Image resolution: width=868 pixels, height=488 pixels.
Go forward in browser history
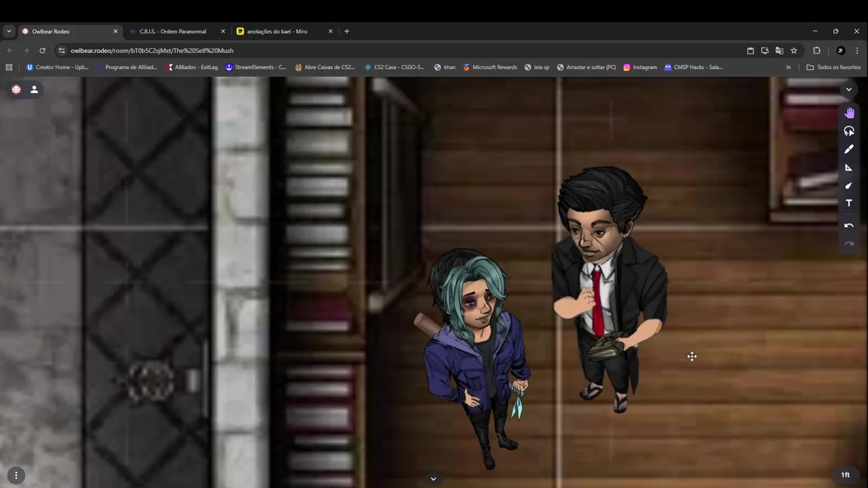click(26, 50)
